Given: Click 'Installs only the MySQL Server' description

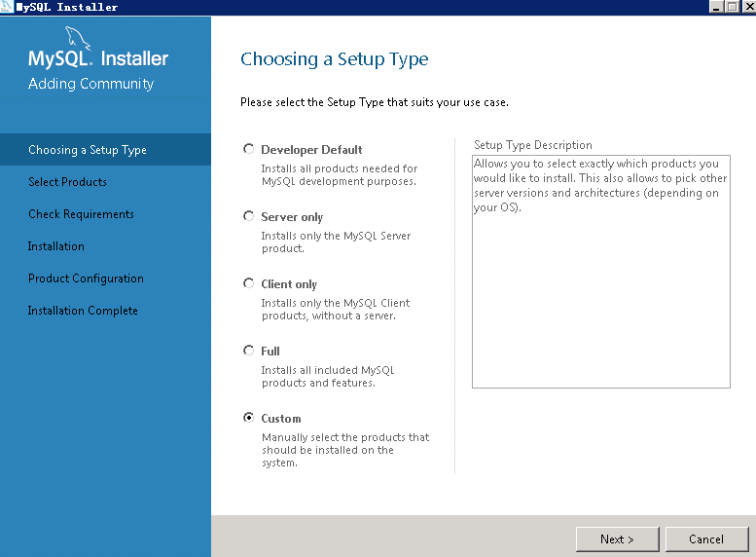Looking at the screenshot, I should 336,241.
